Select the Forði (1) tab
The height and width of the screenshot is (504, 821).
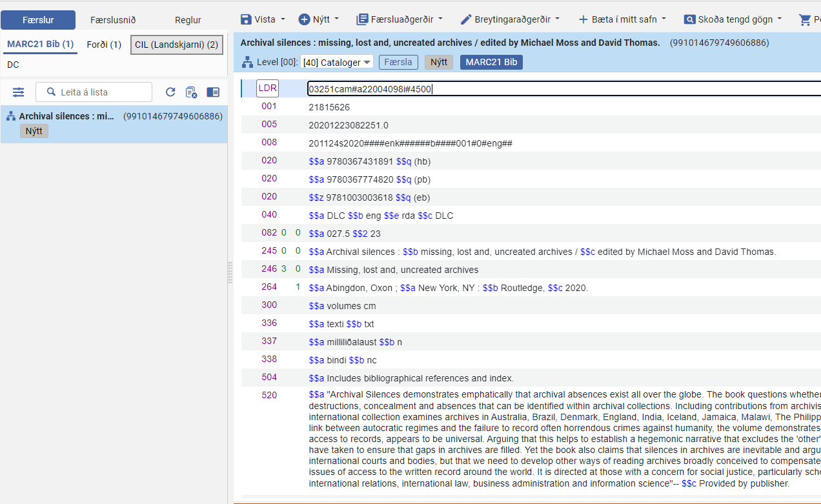coord(104,45)
